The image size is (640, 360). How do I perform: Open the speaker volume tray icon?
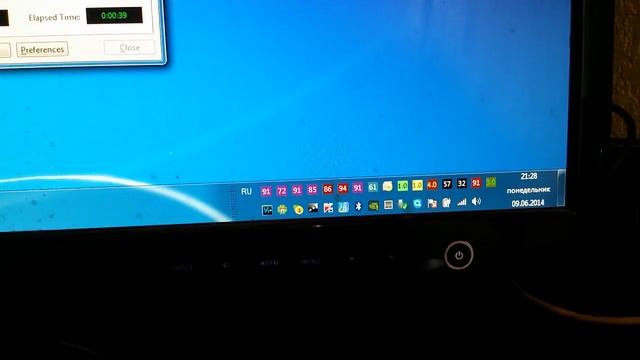tap(476, 201)
